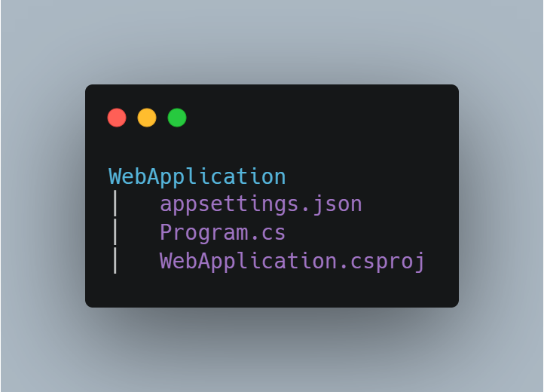Click the empty dark area below WebApplication.csproj

point(272,291)
